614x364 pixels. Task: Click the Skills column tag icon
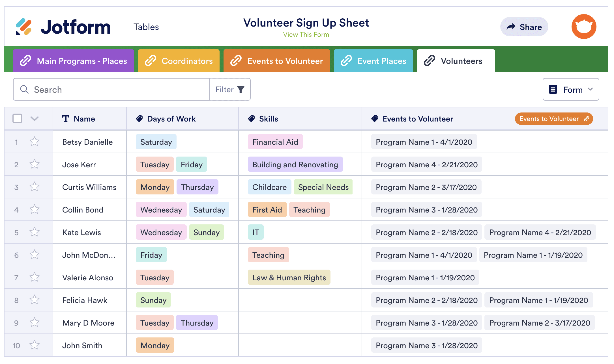pos(251,119)
